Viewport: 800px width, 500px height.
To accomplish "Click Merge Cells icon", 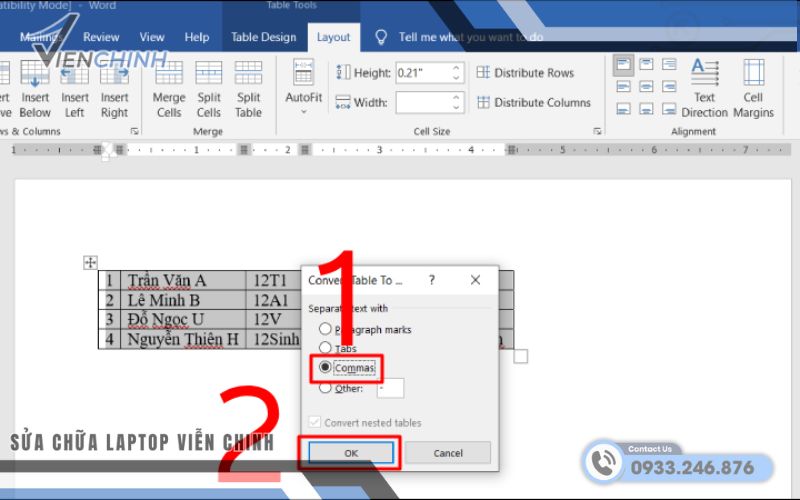I will pos(169,73).
